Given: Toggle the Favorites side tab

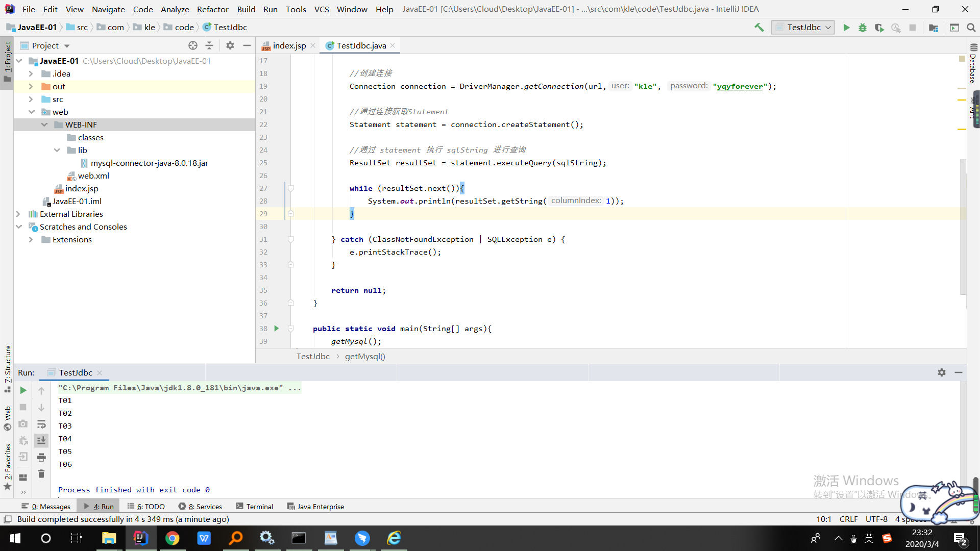Looking at the screenshot, I should click(x=7, y=467).
